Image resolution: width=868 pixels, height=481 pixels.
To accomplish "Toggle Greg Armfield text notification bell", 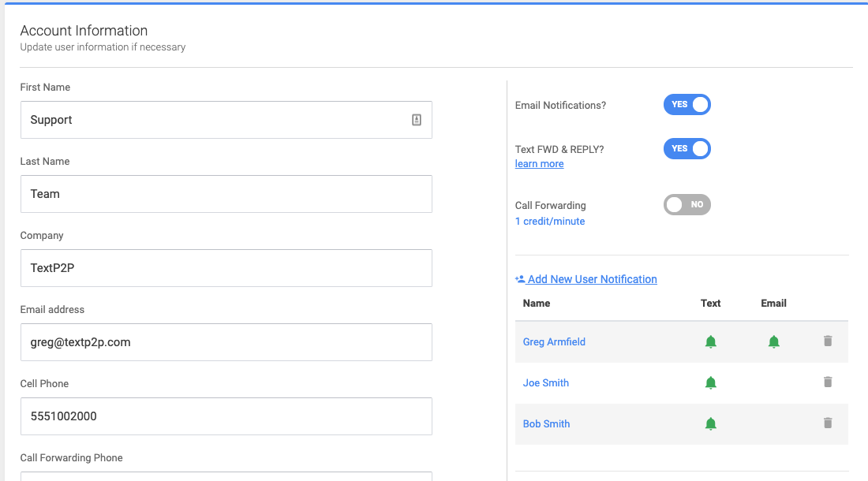I will 711,341.
